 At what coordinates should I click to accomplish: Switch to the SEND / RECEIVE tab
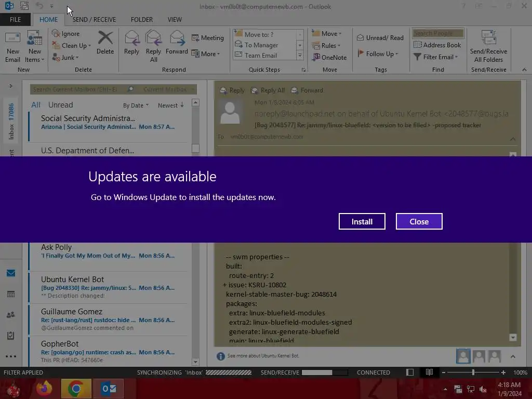point(94,19)
